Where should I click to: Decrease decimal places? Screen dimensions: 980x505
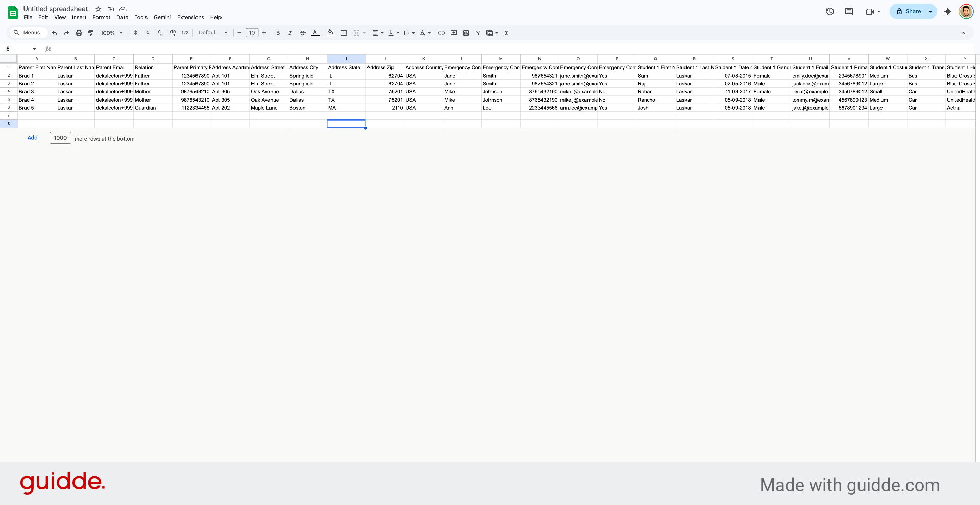tap(160, 33)
